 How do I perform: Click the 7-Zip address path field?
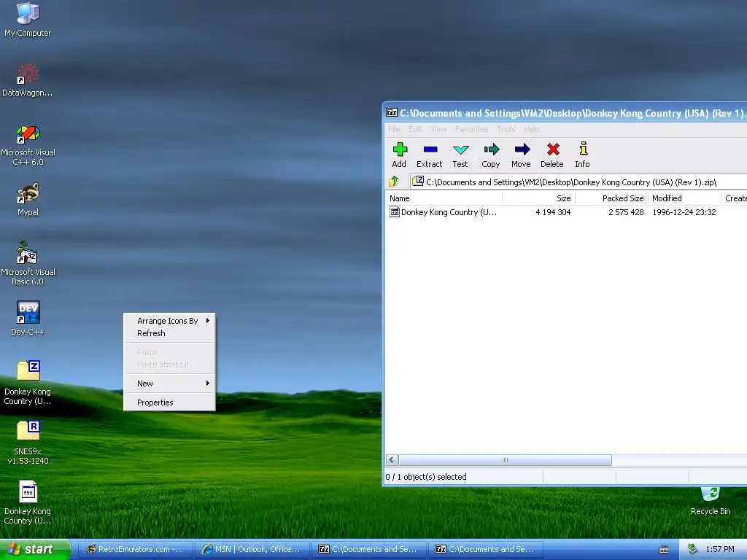click(x=578, y=182)
